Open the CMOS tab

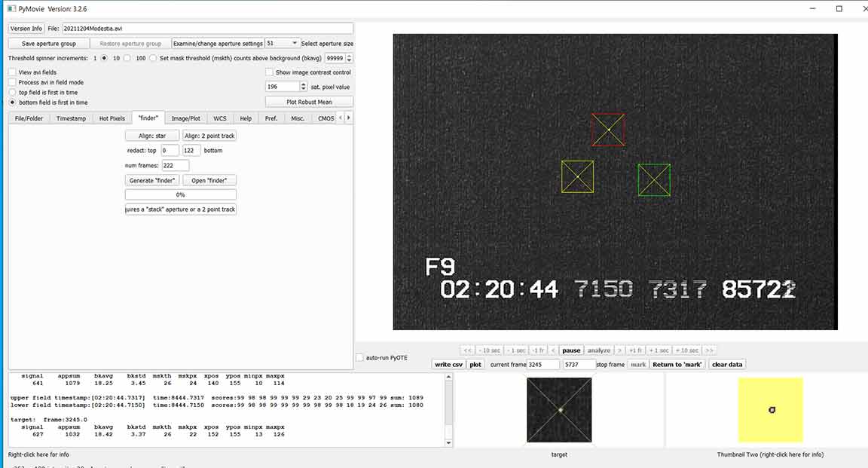coord(325,118)
